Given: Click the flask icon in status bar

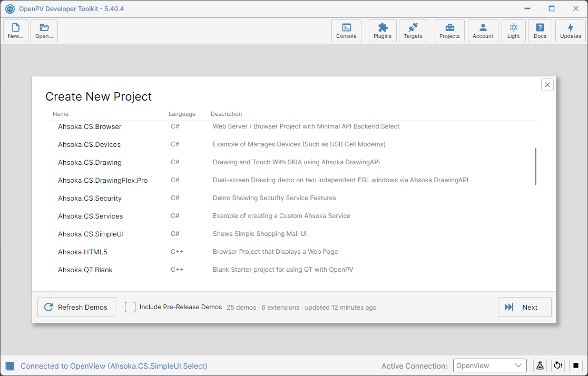Looking at the screenshot, I should coord(540,365).
